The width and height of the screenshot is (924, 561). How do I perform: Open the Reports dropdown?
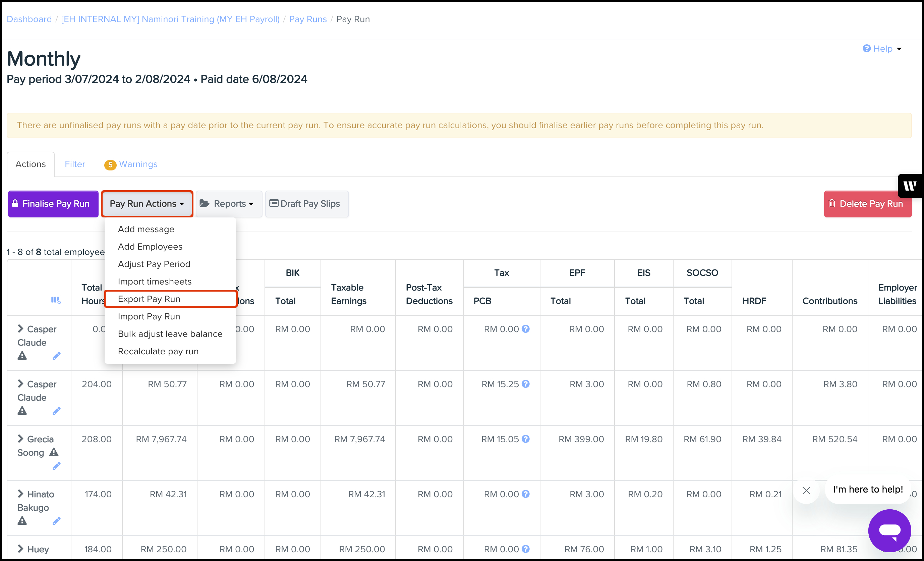pyautogui.click(x=229, y=204)
